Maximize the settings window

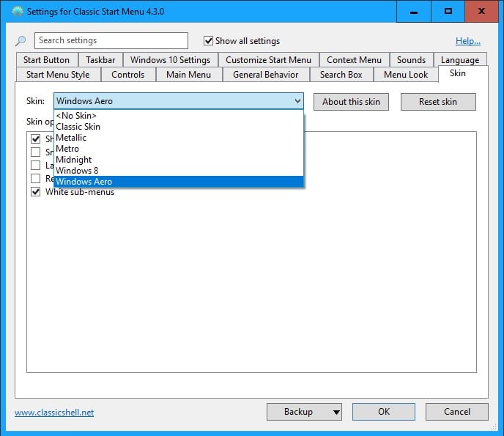448,12
